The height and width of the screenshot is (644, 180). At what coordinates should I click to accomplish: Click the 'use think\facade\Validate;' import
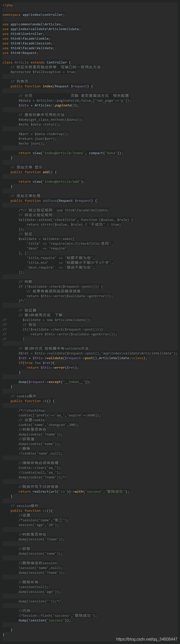(28, 48)
